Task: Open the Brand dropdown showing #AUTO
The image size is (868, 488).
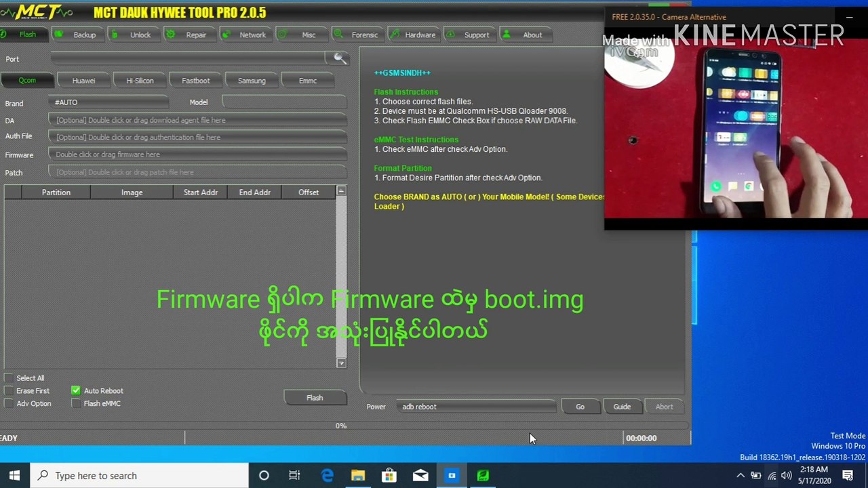Action: (108, 102)
